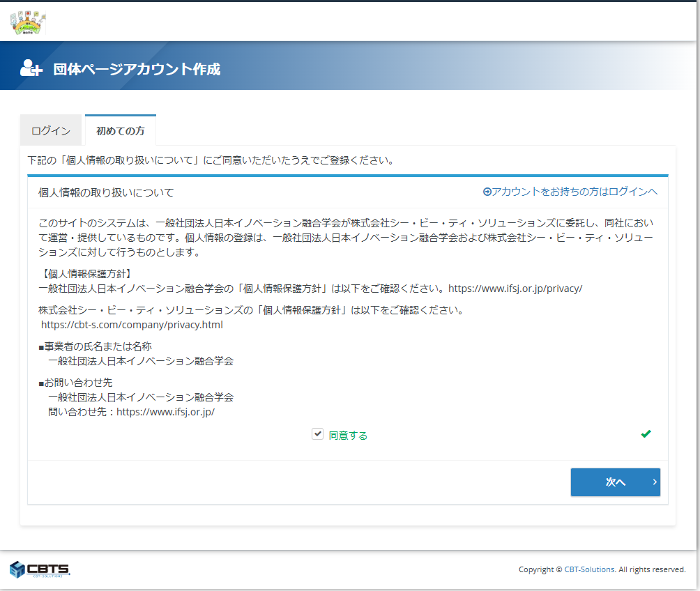Click the ifsj.or.jp/privacy/ URL text
700x591 pixels.
[515, 288]
